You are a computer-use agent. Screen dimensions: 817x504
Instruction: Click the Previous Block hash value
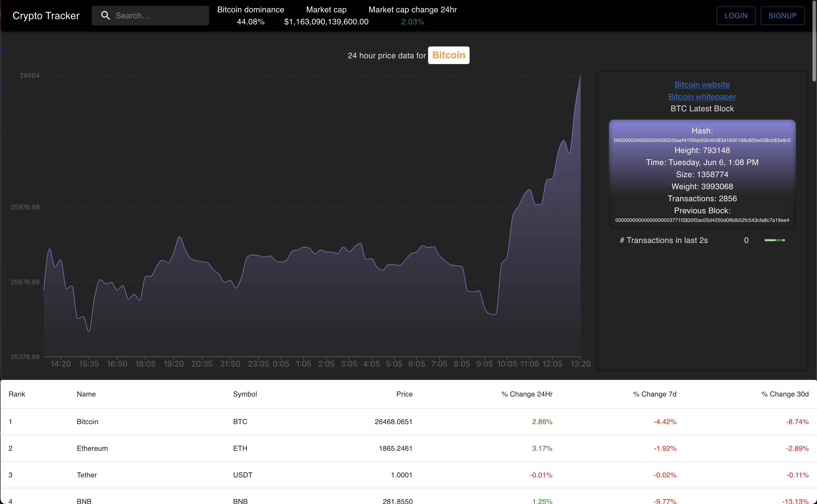pos(702,220)
